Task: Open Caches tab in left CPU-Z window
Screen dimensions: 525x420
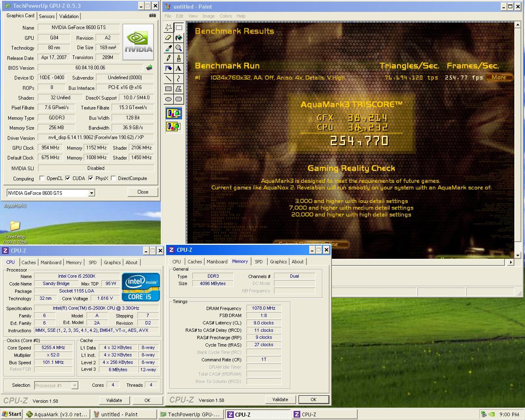Action: coord(29,262)
